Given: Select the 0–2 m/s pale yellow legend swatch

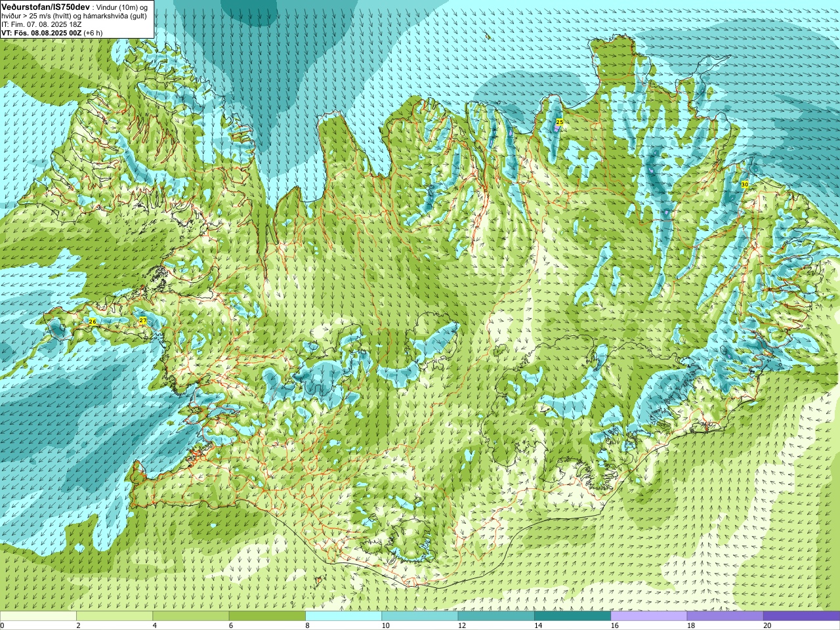Looking at the screenshot, I should [x=38, y=616].
